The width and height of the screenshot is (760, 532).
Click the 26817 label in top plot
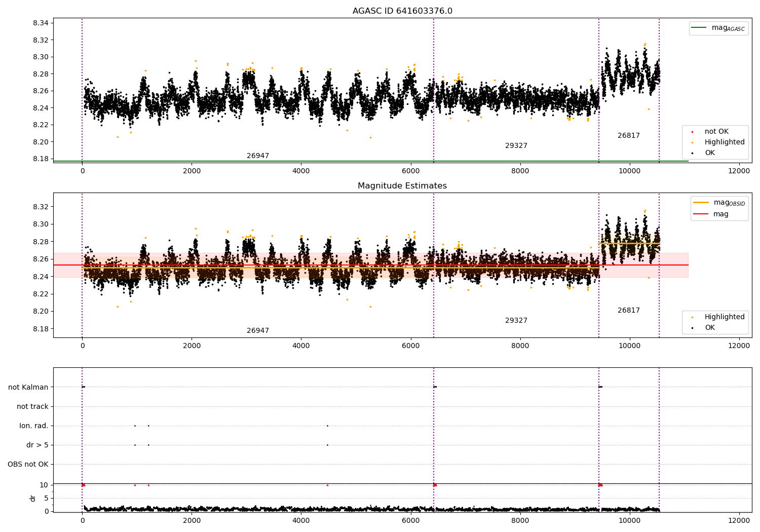click(x=629, y=136)
